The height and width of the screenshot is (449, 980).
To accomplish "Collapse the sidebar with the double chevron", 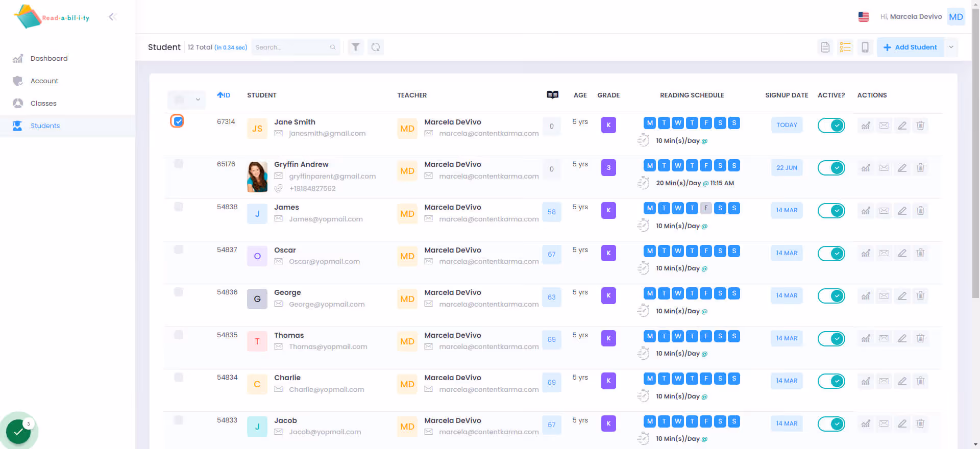I will point(113,17).
